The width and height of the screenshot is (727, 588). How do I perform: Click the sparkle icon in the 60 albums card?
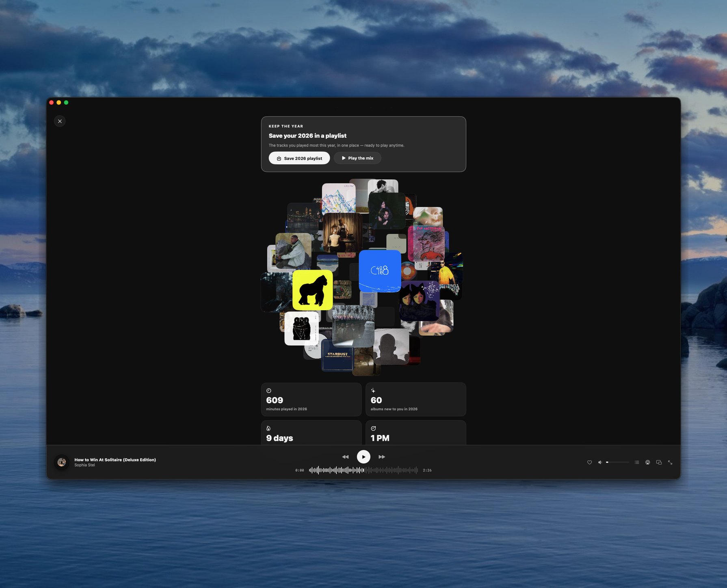pyautogui.click(x=373, y=391)
